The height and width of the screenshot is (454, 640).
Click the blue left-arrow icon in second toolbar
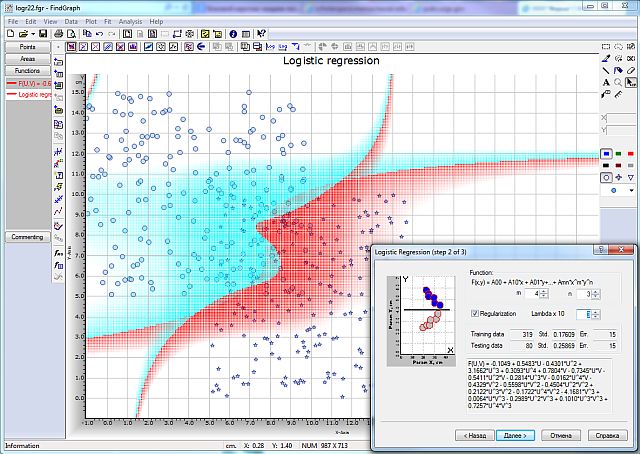201,47
